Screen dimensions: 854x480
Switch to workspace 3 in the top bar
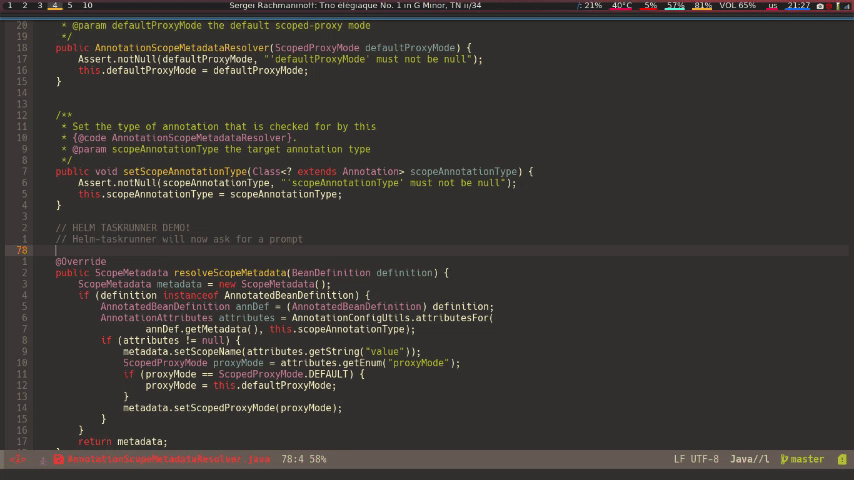(40, 5)
